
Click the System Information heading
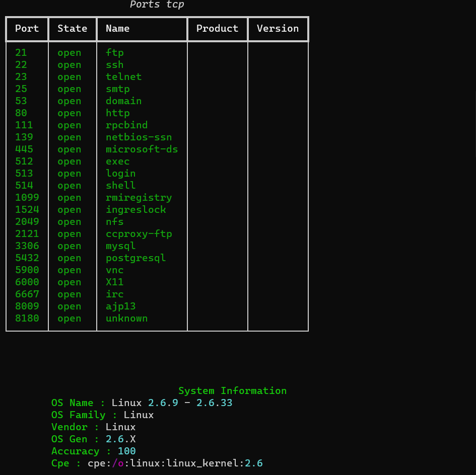[x=233, y=390]
